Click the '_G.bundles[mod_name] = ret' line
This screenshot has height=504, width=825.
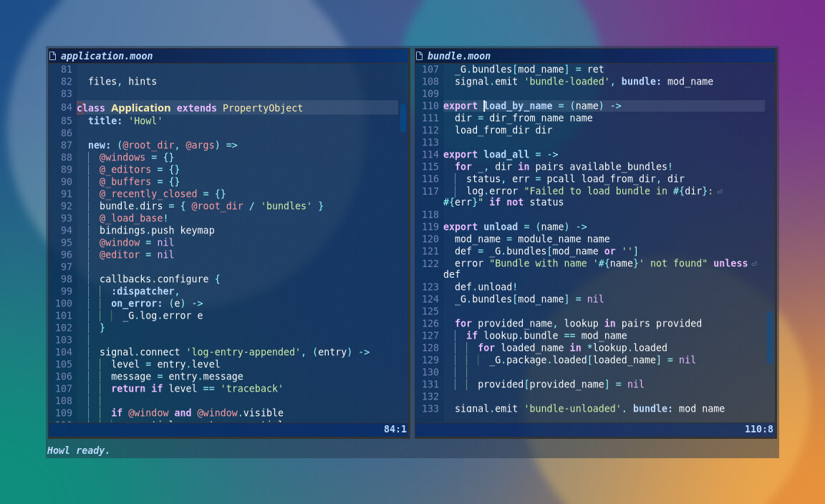529,69
